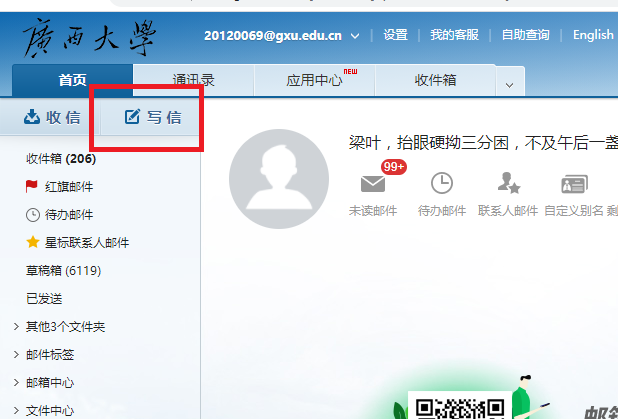Click the contact mail star-person icon
The height and width of the screenshot is (419, 618).
(x=508, y=183)
